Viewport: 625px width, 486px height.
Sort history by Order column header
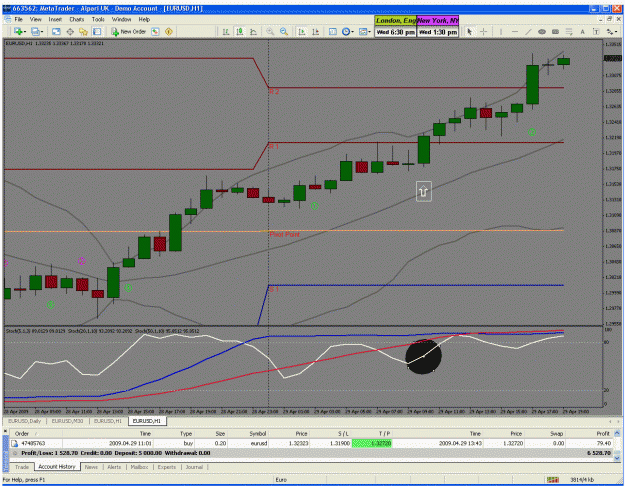tap(36, 433)
